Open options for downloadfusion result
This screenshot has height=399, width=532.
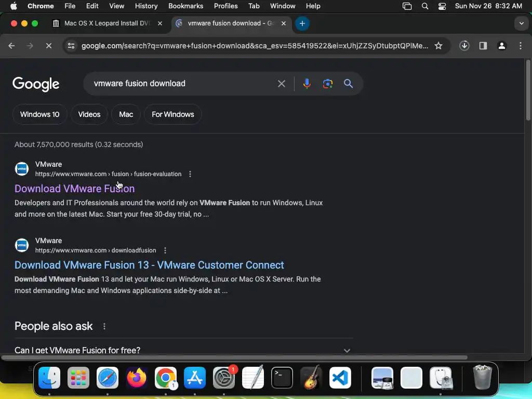[x=165, y=250]
